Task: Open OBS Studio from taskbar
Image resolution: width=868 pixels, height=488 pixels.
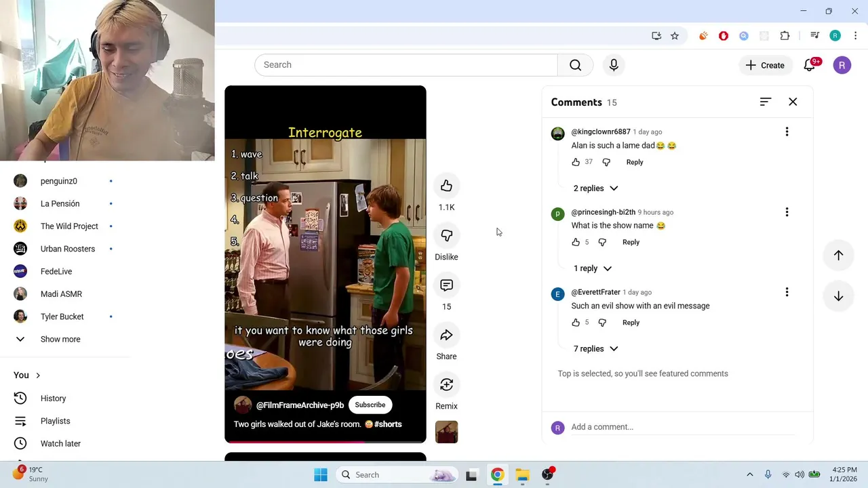Action: click(x=548, y=474)
